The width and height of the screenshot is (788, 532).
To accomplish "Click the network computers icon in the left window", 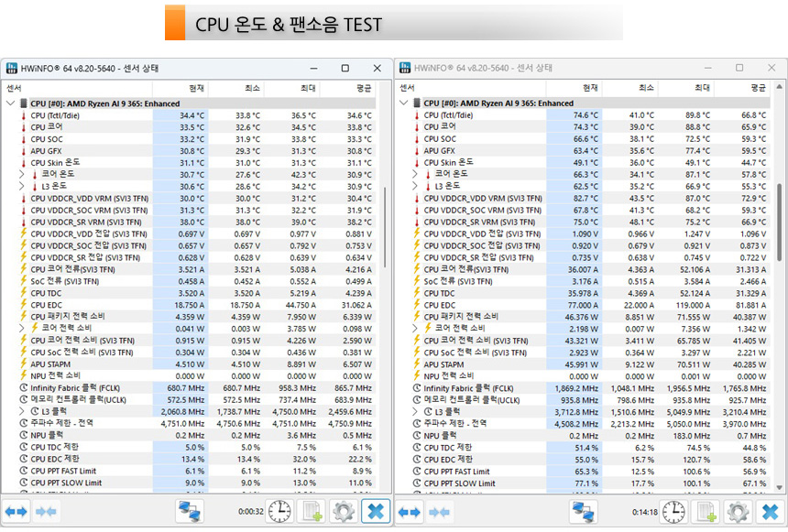I will pos(190,512).
